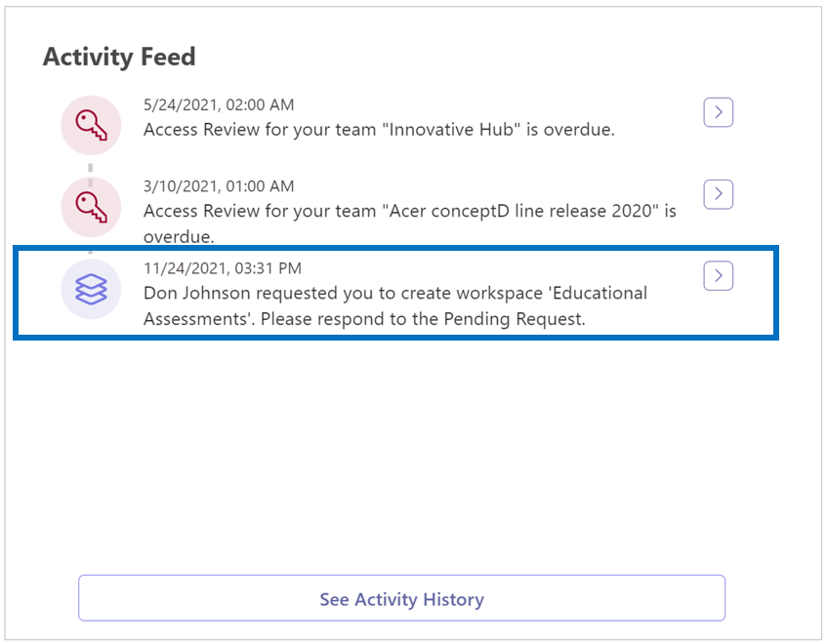Select the Innovative Hub access review message
This screenshot has height=644, width=828.
coord(379,130)
